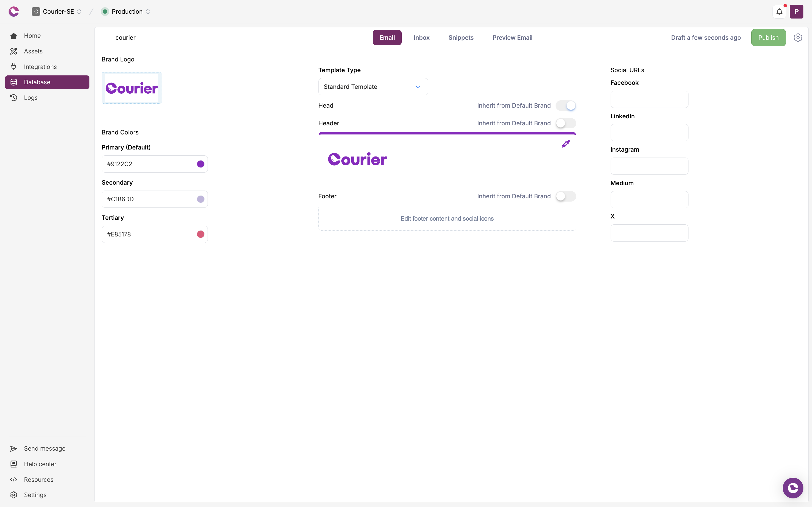The width and height of the screenshot is (812, 507).
Task: Click the Tertiary color swatch
Action: tap(201, 234)
